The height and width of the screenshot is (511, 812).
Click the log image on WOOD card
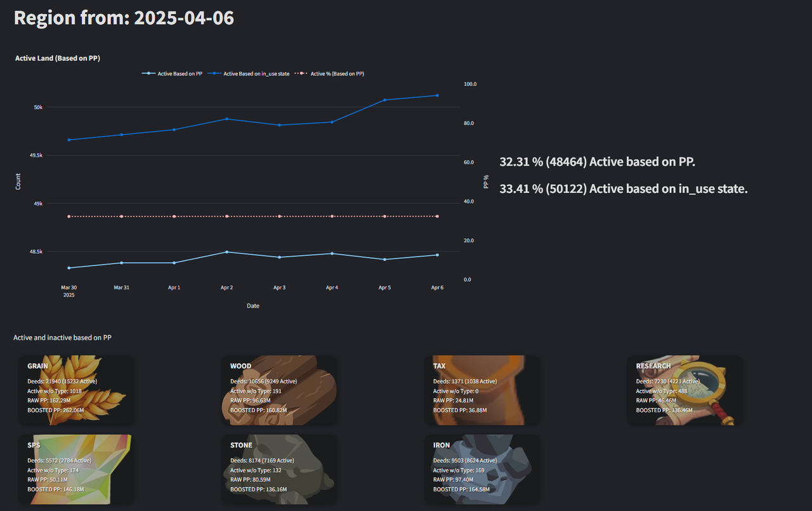pos(278,390)
